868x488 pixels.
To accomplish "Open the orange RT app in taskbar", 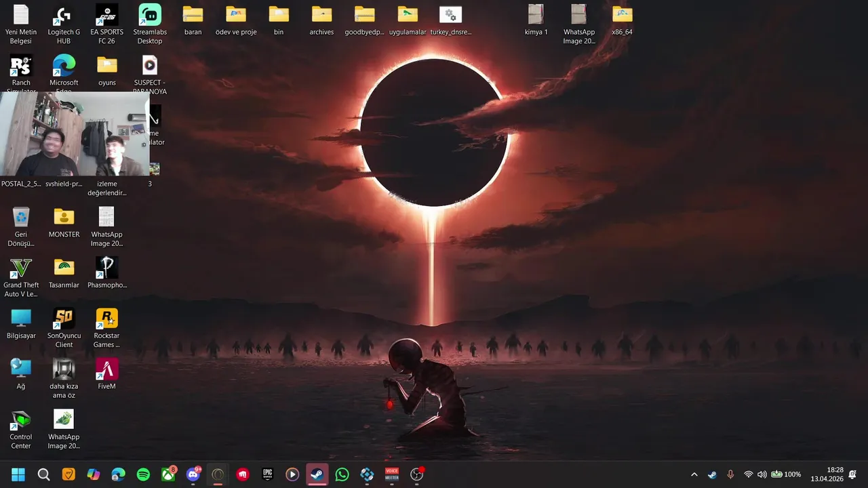I will [68, 474].
